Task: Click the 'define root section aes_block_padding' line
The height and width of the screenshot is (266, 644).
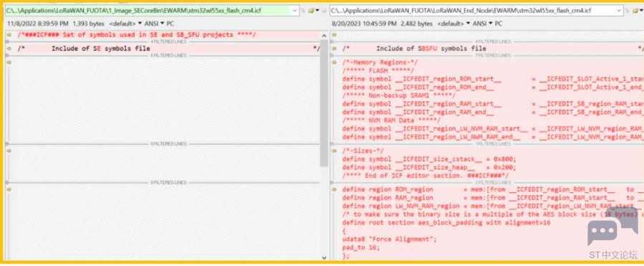Action: click(446, 222)
